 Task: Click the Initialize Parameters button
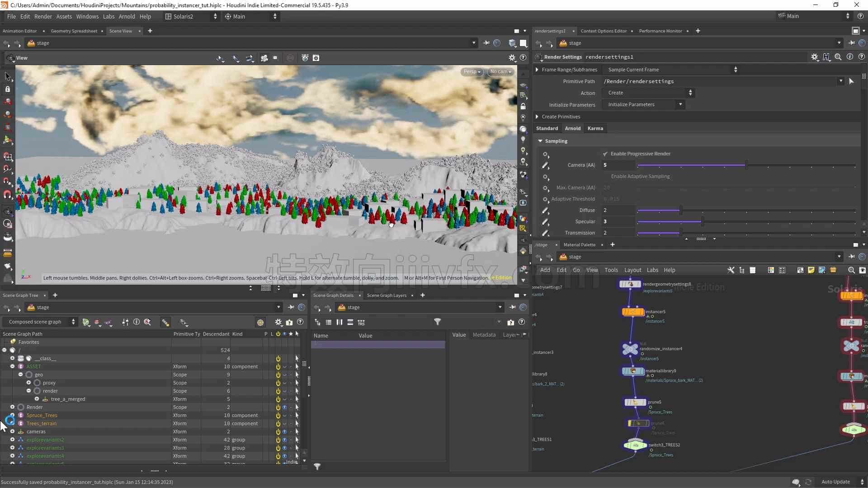pyautogui.click(x=643, y=104)
